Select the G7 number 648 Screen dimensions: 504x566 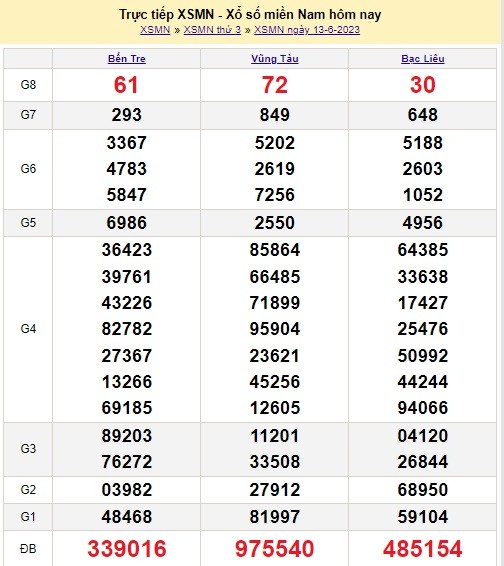423,115
